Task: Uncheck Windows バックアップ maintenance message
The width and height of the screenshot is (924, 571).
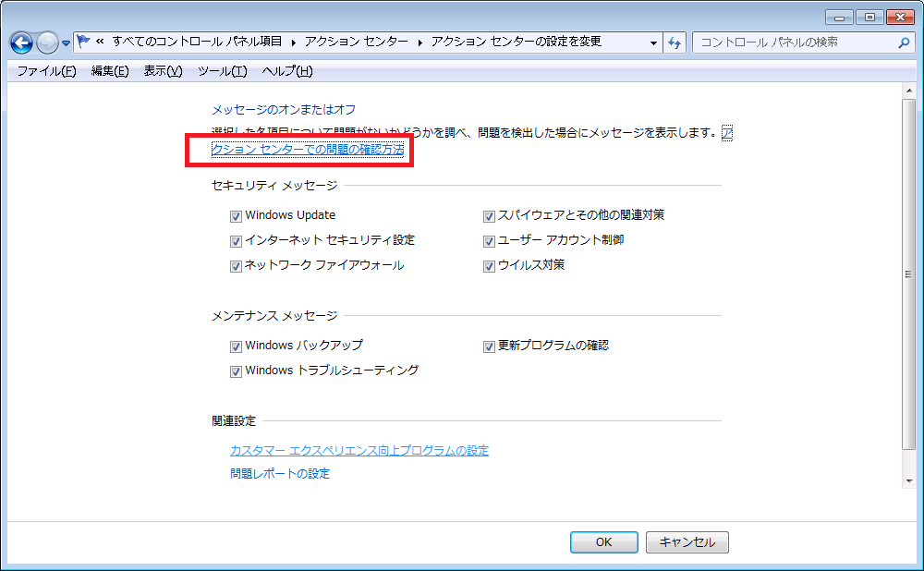Action: tap(236, 346)
